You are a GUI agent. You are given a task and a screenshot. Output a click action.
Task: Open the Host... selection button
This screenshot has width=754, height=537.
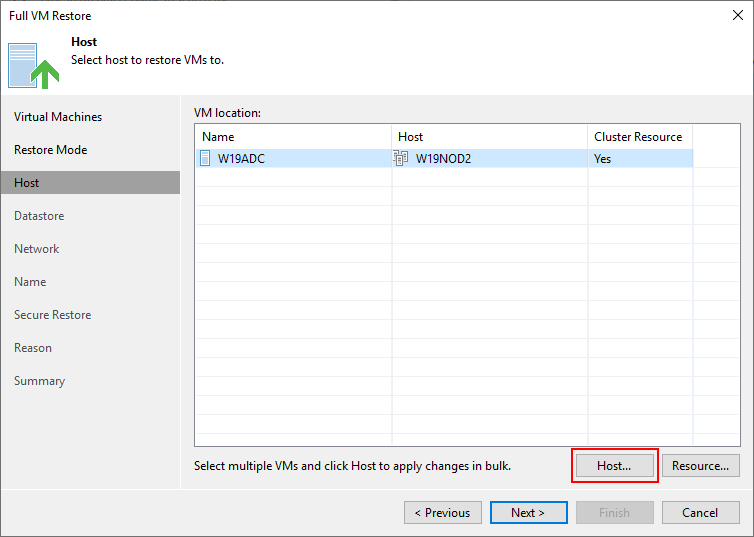coord(615,465)
